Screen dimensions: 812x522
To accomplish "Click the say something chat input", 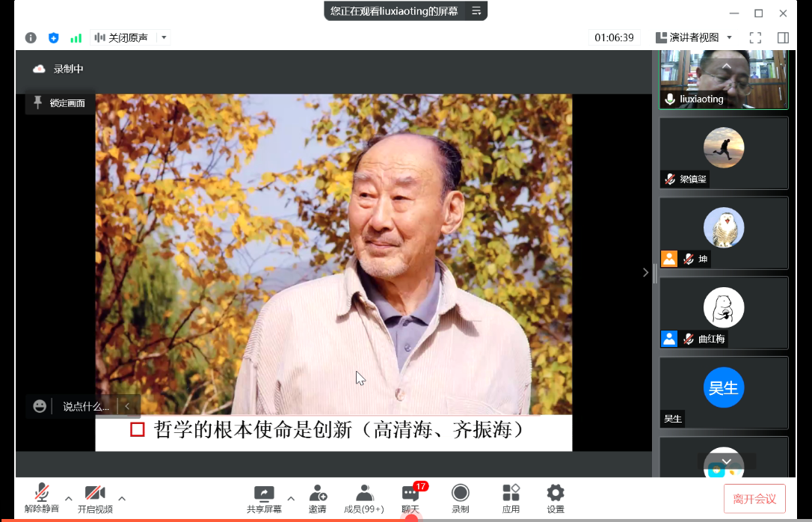I will 85,406.
